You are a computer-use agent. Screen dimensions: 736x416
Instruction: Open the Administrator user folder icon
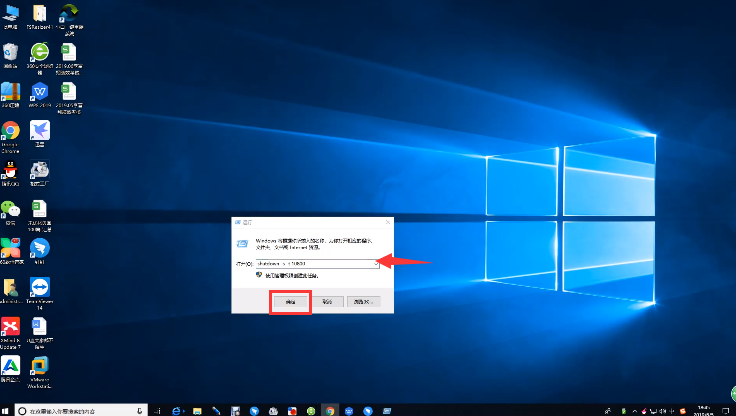[10, 291]
